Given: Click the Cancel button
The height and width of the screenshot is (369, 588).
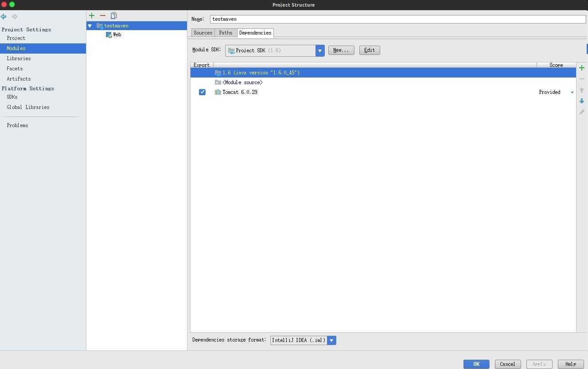Looking at the screenshot, I should (508, 364).
